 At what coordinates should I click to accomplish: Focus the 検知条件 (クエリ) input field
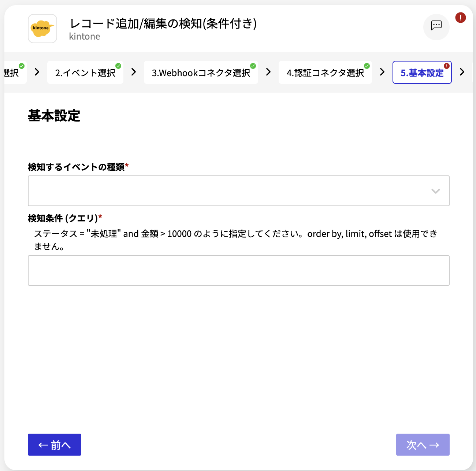(x=239, y=270)
